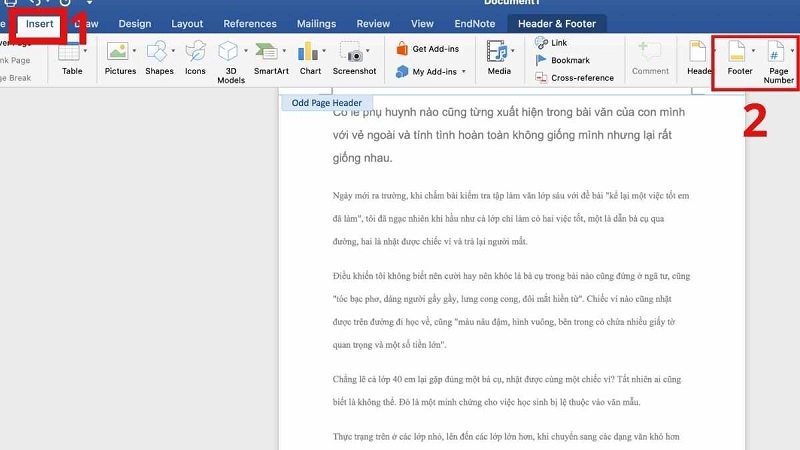Switch to the Insert tab
This screenshot has height=450, width=800.
tap(41, 23)
